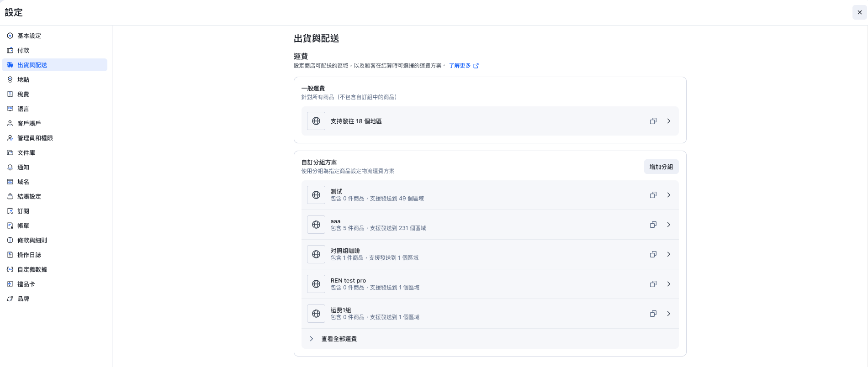
Task: Click the 支持發往 18 個地區 label
Action: click(356, 121)
